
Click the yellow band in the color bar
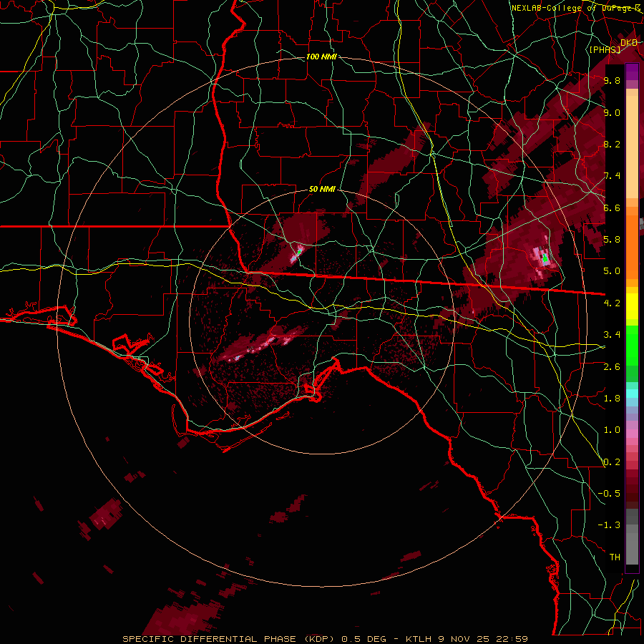click(632, 306)
